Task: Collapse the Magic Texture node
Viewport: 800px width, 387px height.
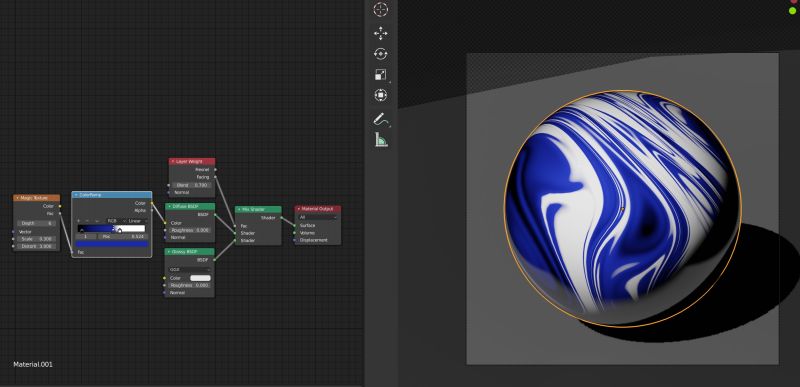Action: (x=17, y=198)
